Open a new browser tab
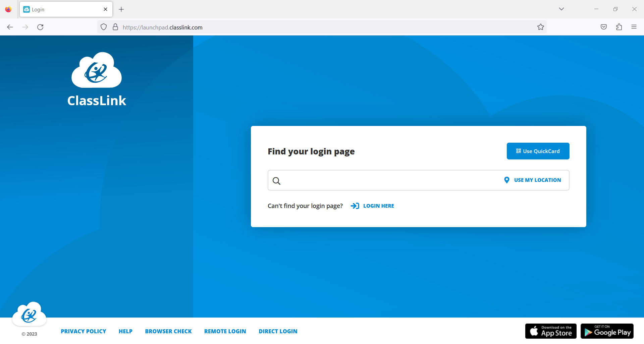 click(121, 9)
